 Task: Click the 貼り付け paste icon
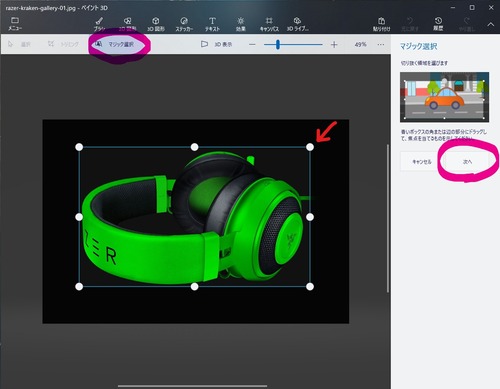pyautogui.click(x=381, y=24)
